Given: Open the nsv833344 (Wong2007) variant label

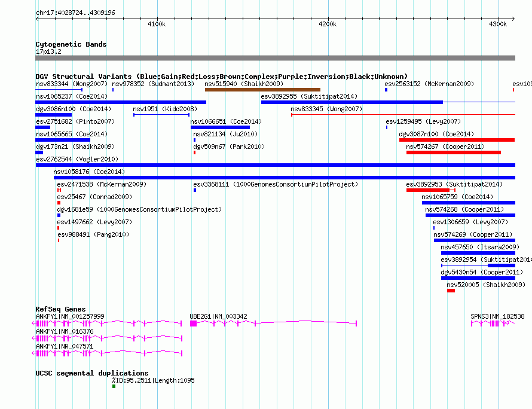Looking at the screenshot, I should 72,84.
